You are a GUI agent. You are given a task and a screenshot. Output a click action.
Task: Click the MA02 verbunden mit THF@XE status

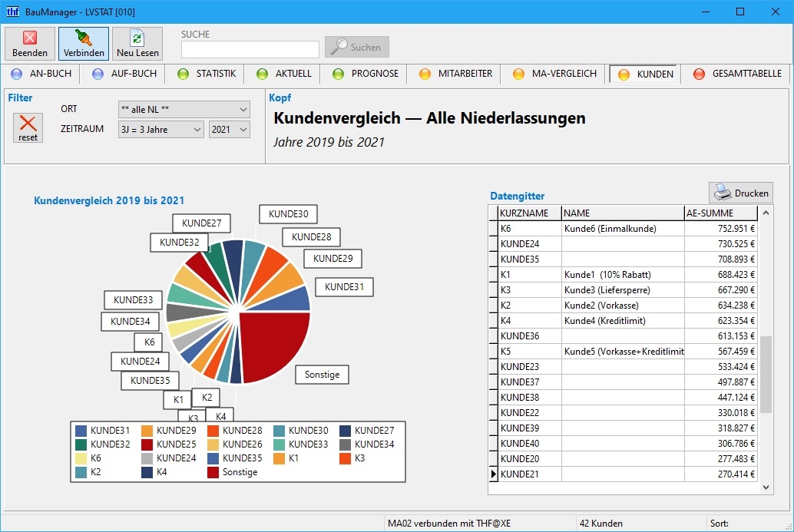[448, 524]
